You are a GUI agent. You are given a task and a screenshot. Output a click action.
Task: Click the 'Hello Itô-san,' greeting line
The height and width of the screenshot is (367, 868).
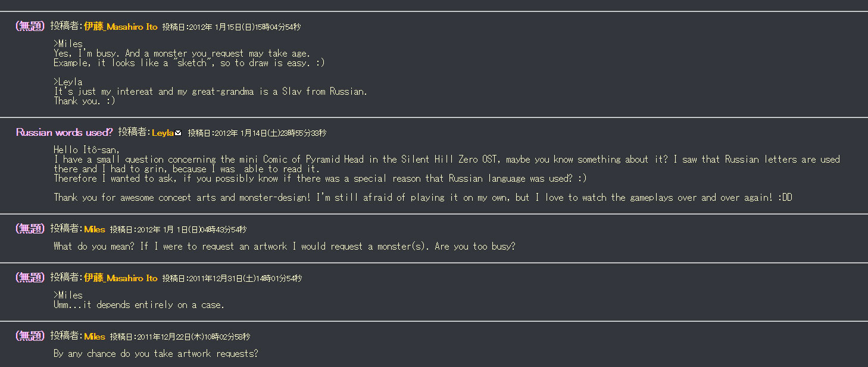point(87,150)
